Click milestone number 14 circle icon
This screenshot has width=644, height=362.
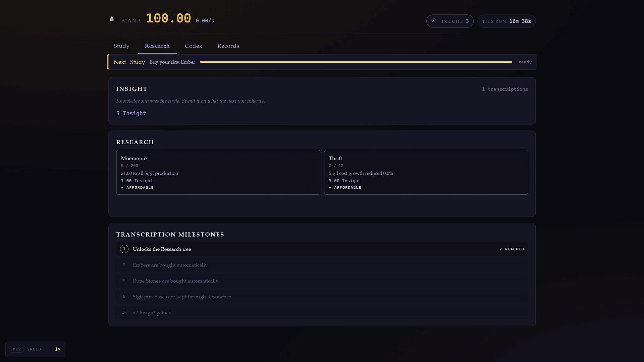(124, 312)
